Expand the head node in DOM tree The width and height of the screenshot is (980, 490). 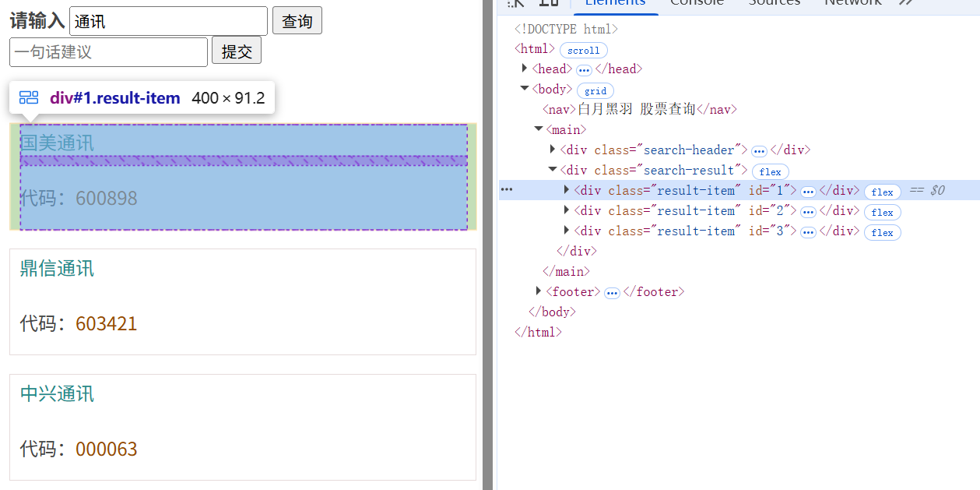525,69
